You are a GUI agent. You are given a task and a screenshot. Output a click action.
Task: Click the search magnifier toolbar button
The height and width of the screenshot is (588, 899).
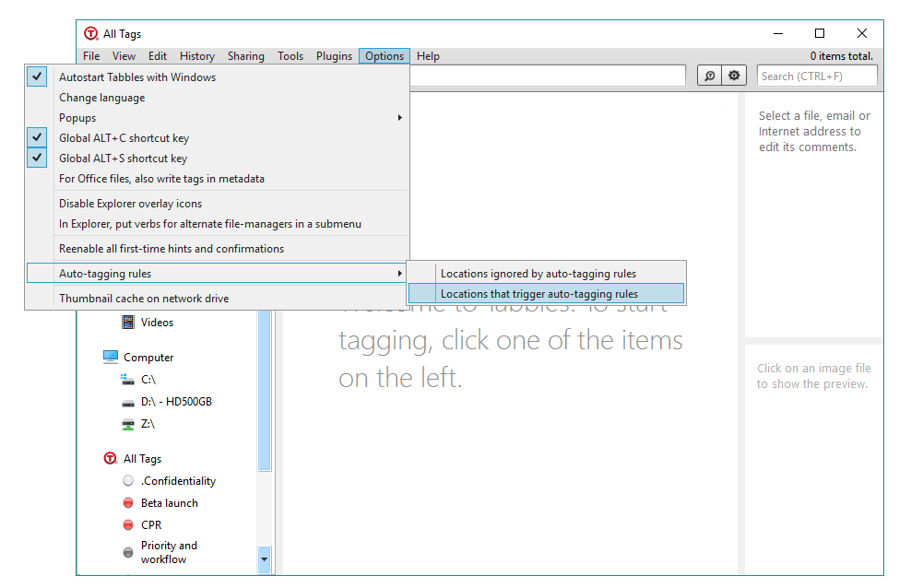point(709,76)
